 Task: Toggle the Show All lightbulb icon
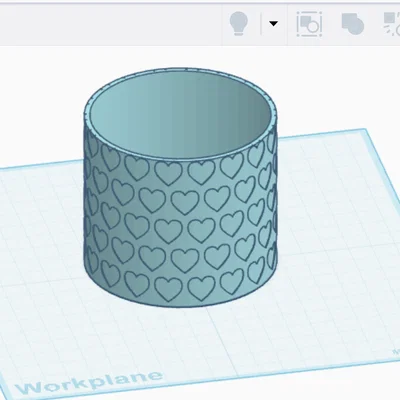(239, 23)
